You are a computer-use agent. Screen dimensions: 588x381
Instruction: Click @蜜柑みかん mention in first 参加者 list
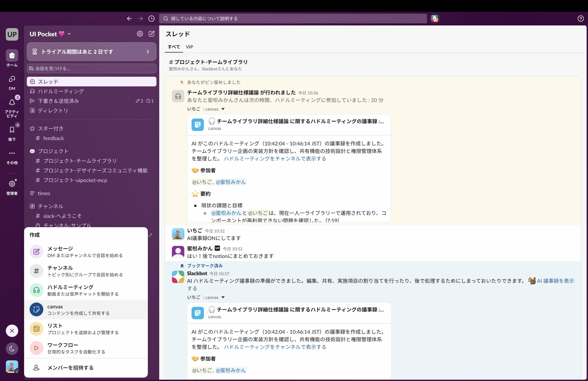click(x=231, y=182)
